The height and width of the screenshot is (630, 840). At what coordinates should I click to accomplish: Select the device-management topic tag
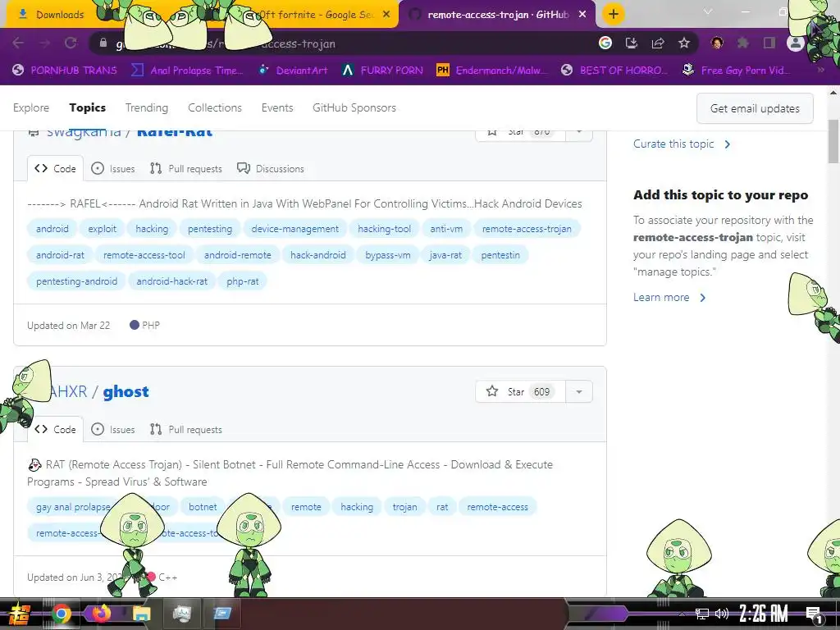pyautogui.click(x=294, y=229)
